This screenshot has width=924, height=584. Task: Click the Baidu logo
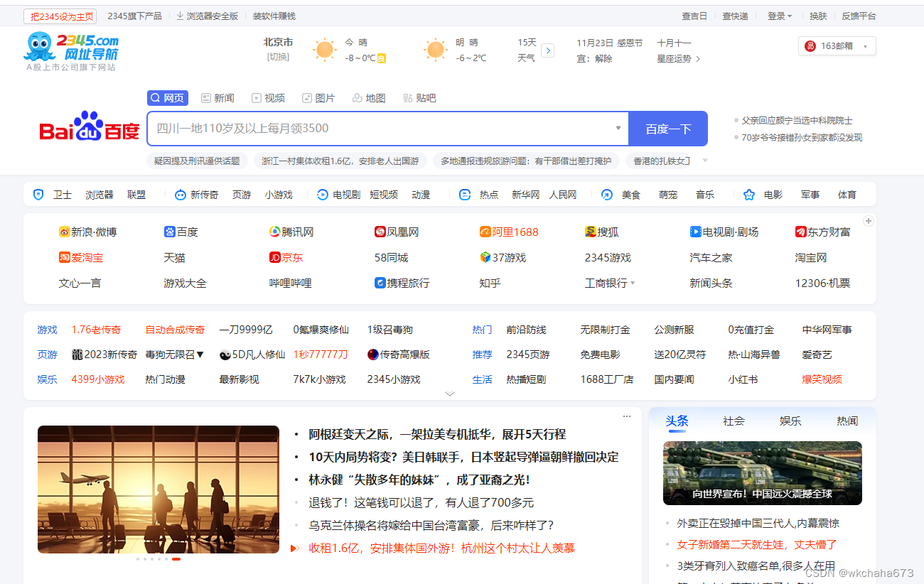click(90, 126)
